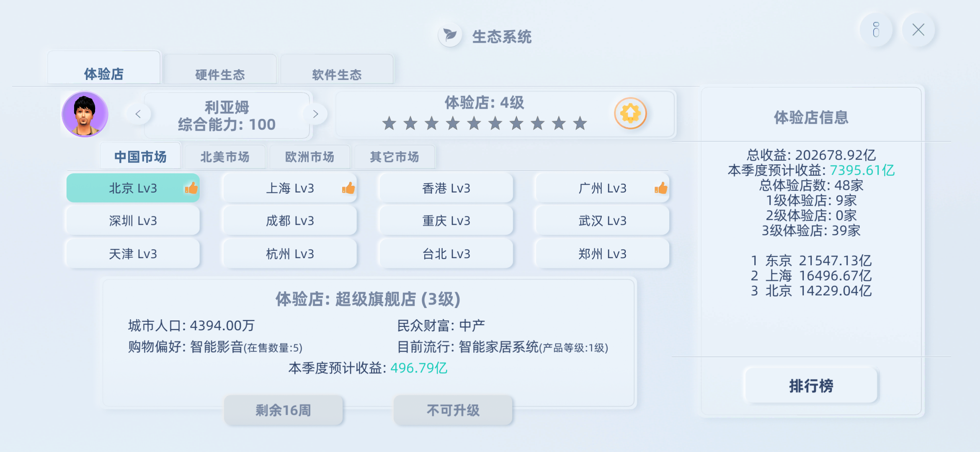Image resolution: width=980 pixels, height=452 pixels.
Task: Click the 不可升级 button
Action: click(453, 410)
